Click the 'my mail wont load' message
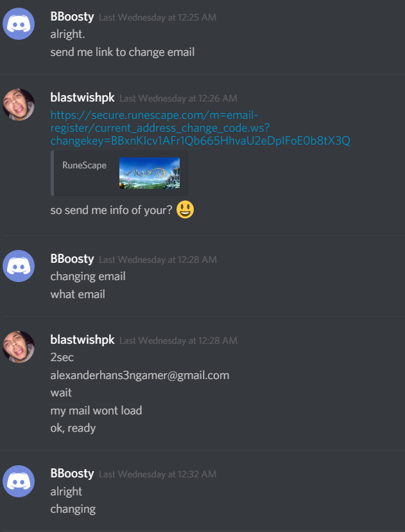This screenshot has width=405, height=532. 96,411
